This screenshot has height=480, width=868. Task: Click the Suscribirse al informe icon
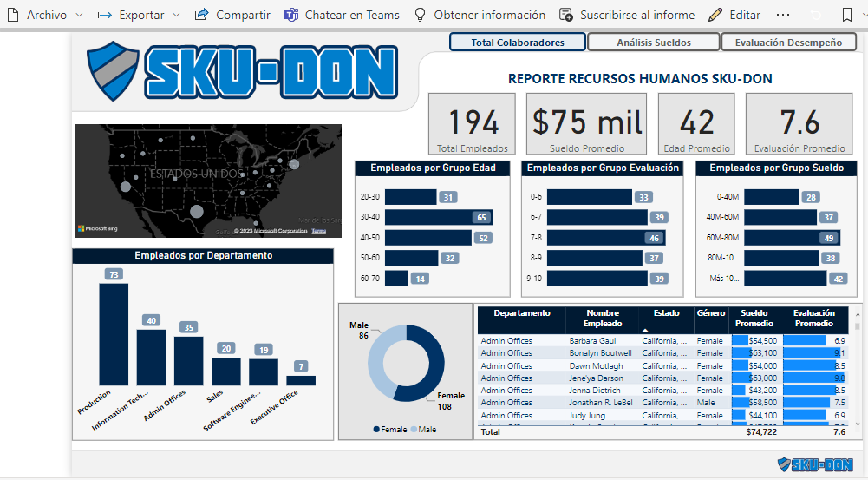(566, 15)
